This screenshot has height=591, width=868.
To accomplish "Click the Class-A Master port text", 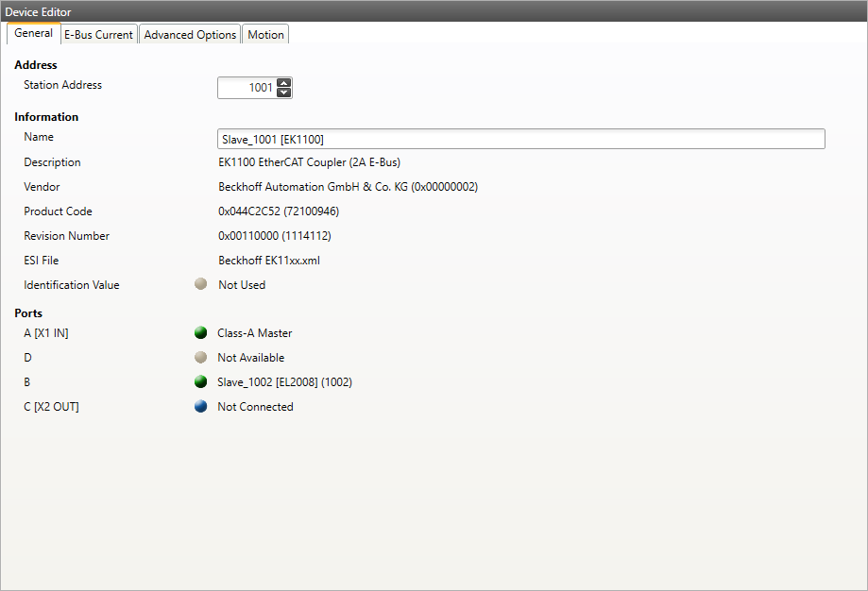I will tap(255, 333).
